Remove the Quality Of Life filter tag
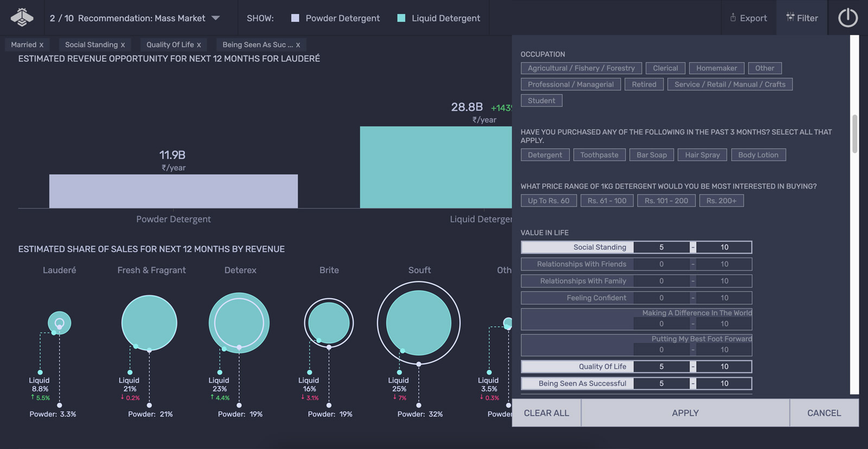The height and width of the screenshot is (449, 868). (199, 45)
